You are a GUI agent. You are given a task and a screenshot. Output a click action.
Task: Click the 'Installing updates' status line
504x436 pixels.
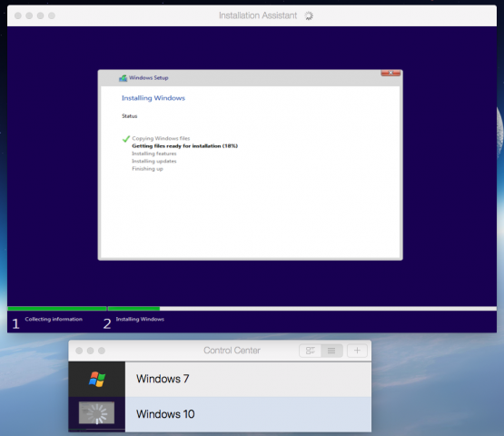coord(154,161)
